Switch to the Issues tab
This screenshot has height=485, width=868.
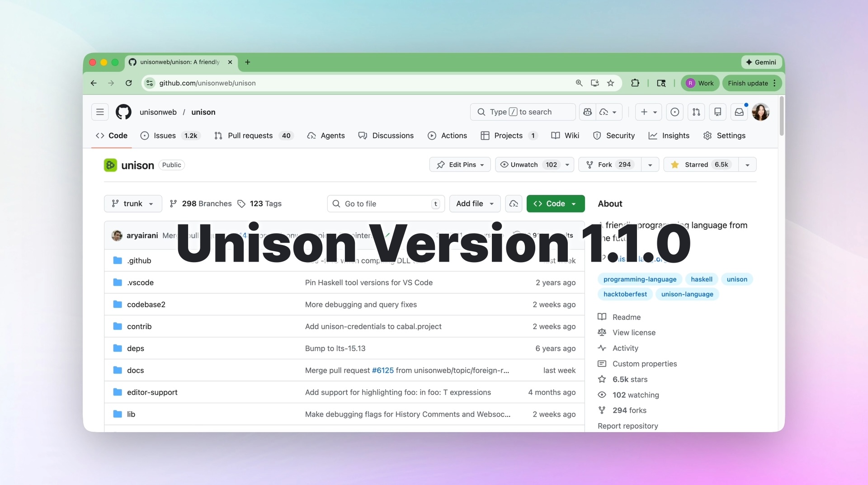tap(165, 136)
